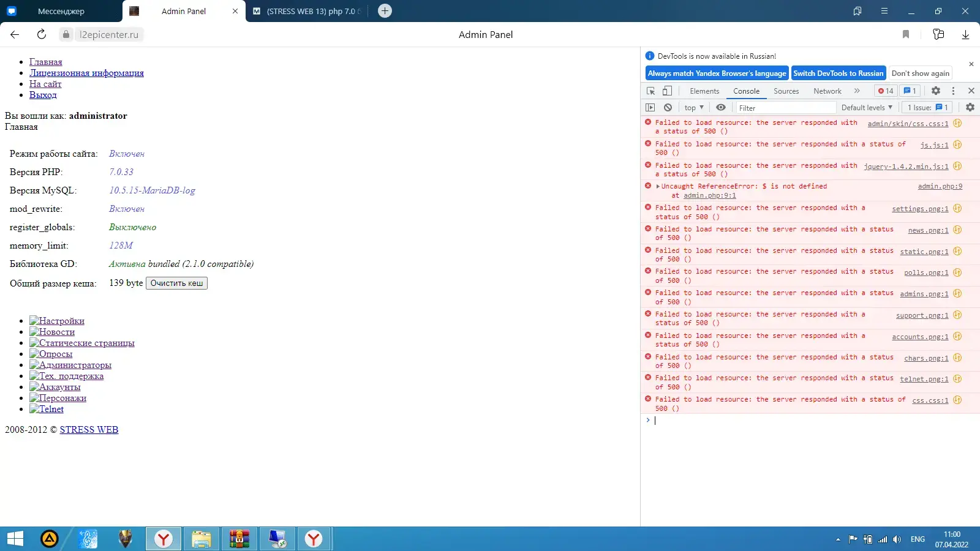Open Лицензионная информация link

click(86, 73)
